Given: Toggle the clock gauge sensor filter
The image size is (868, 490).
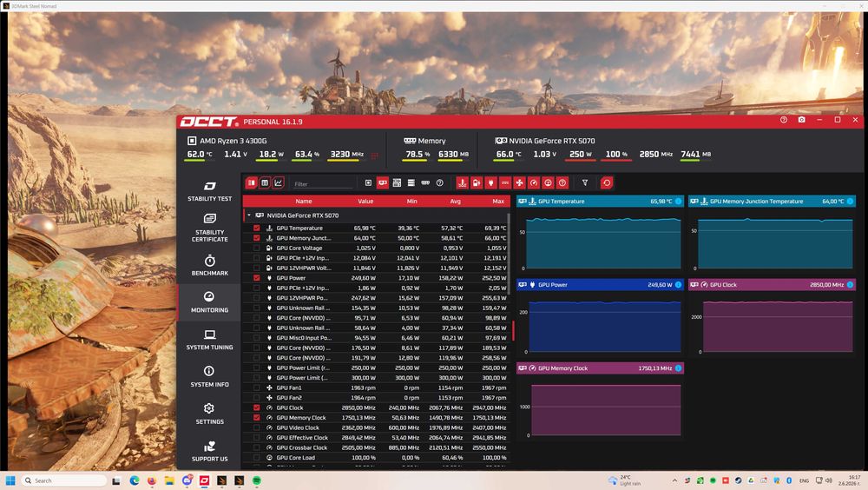Looking at the screenshot, I should click(534, 183).
